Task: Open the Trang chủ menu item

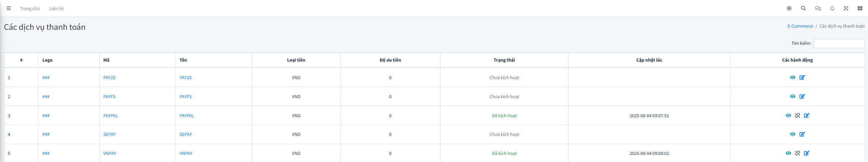Action: 30,9
